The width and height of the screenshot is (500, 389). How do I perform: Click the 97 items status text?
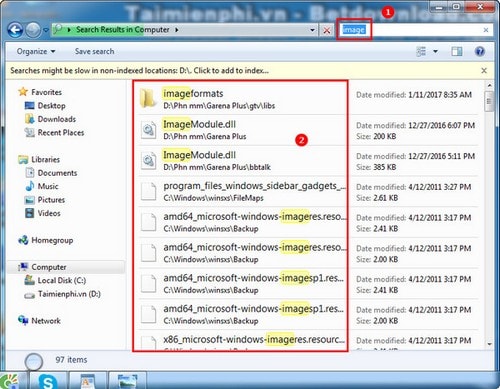coord(71,360)
